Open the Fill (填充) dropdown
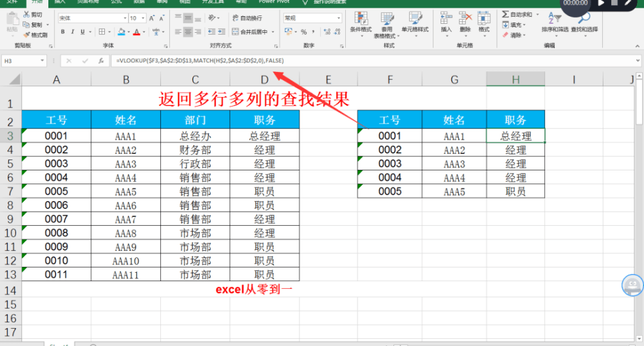Image resolution: width=644 pixels, height=346 pixels. click(x=514, y=25)
